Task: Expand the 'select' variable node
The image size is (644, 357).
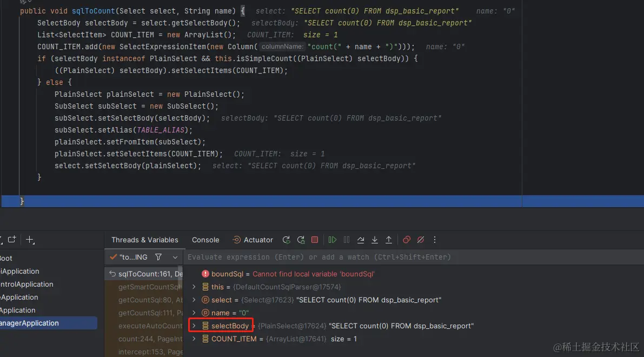Action: (x=194, y=300)
